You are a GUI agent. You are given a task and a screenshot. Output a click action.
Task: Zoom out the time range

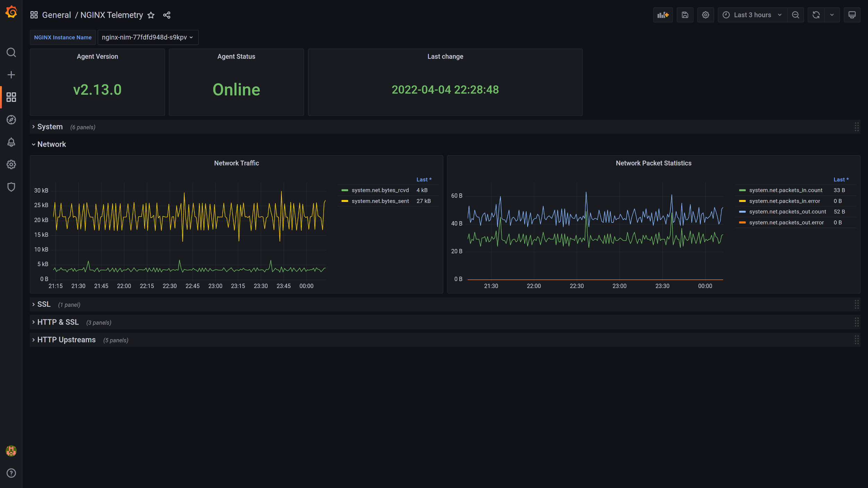click(795, 15)
